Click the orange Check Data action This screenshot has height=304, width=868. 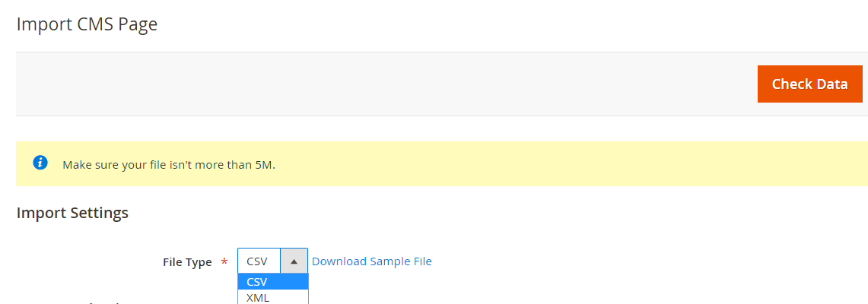point(810,84)
